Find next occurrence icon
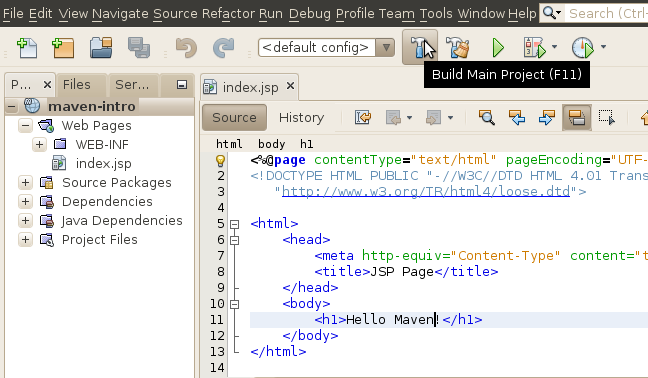648x378 pixels. (547, 118)
